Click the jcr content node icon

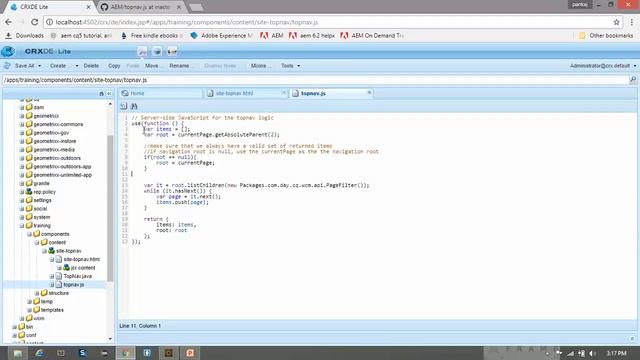pos(66,267)
